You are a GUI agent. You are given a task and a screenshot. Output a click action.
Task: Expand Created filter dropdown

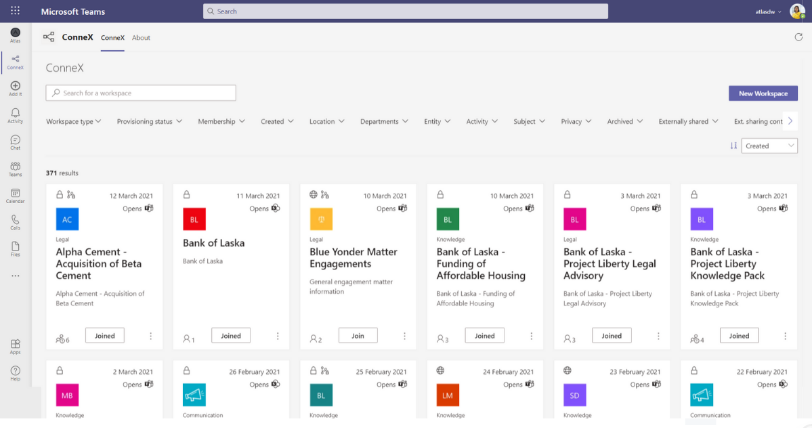coord(277,121)
